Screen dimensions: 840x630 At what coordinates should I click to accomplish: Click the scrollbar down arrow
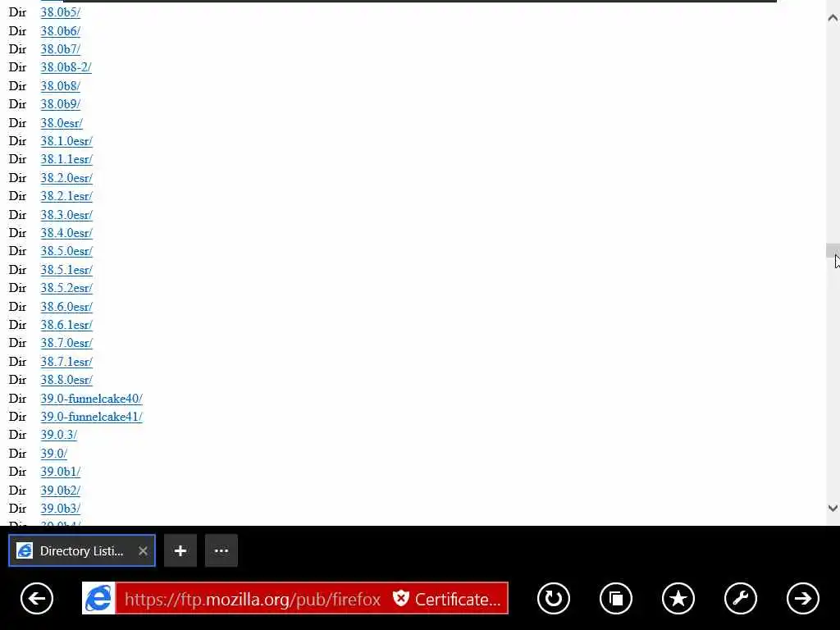(833, 508)
